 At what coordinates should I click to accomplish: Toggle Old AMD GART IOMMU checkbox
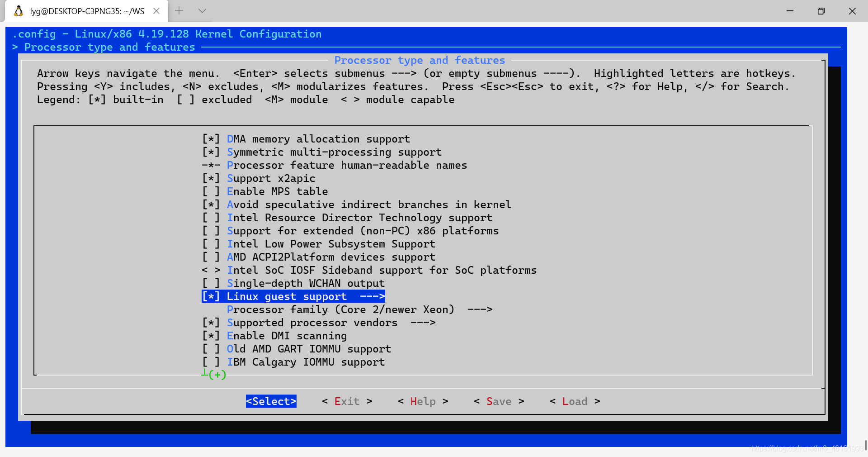click(x=211, y=349)
